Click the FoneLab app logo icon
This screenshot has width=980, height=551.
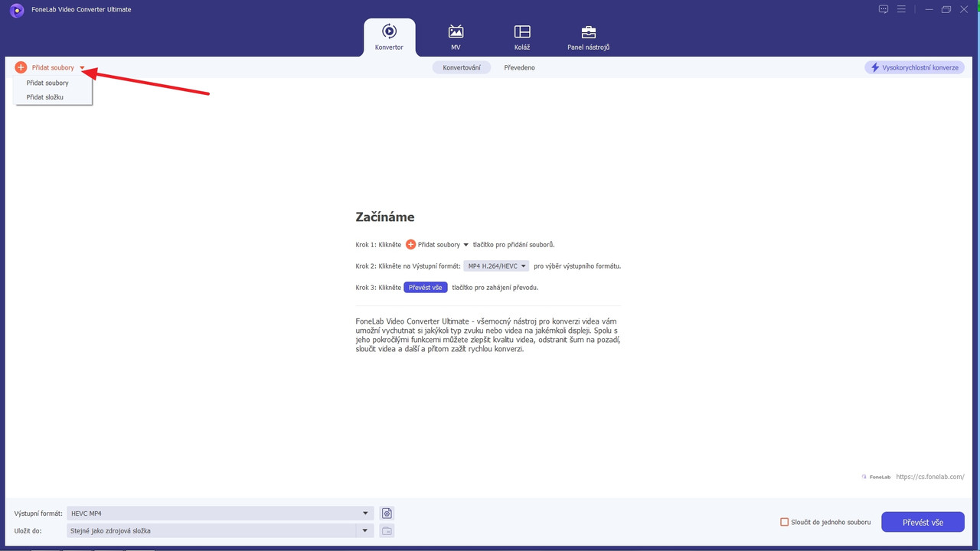17,10
